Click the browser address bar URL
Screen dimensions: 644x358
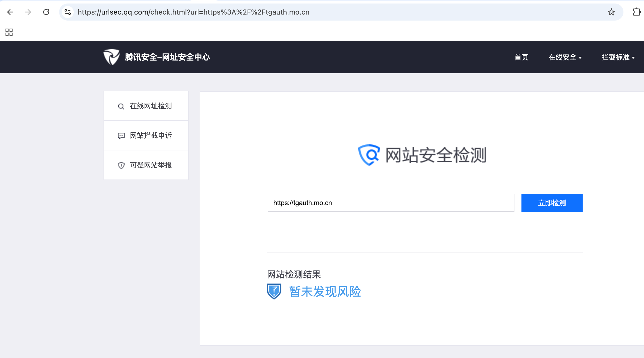[193, 12]
